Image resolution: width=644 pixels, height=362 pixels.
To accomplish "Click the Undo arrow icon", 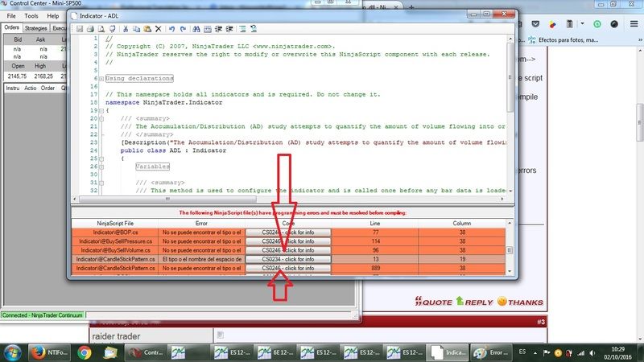I will pyautogui.click(x=172, y=29).
